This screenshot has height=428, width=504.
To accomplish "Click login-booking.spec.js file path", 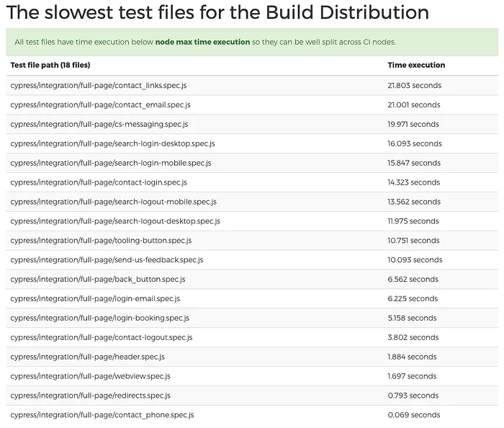I will 99,318.
